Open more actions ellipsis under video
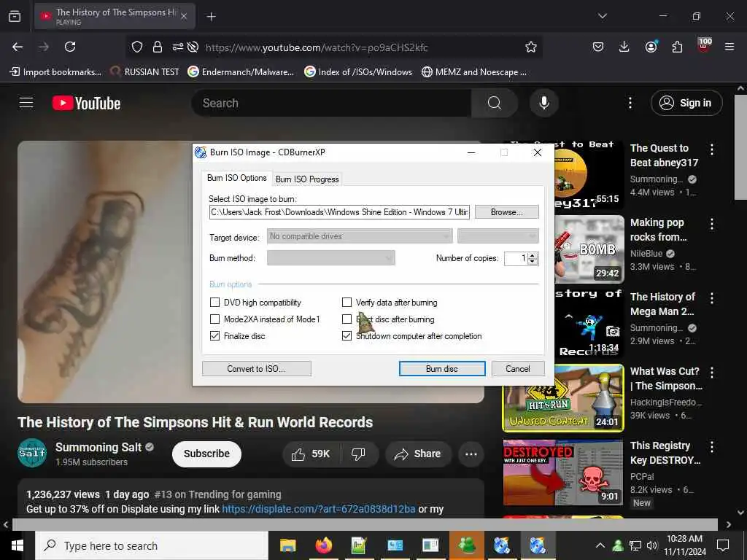The width and height of the screenshot is (747, 560). pyautogui.click(x=471, y=454)
